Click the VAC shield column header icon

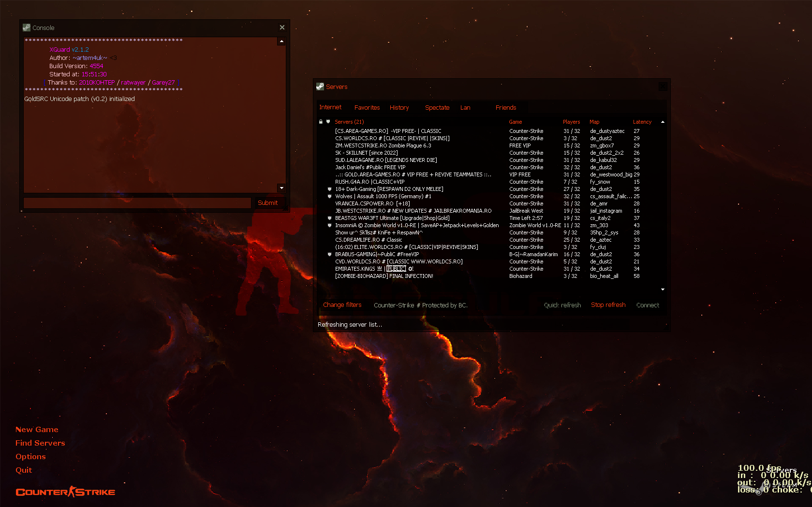click(x=328, y=122)
